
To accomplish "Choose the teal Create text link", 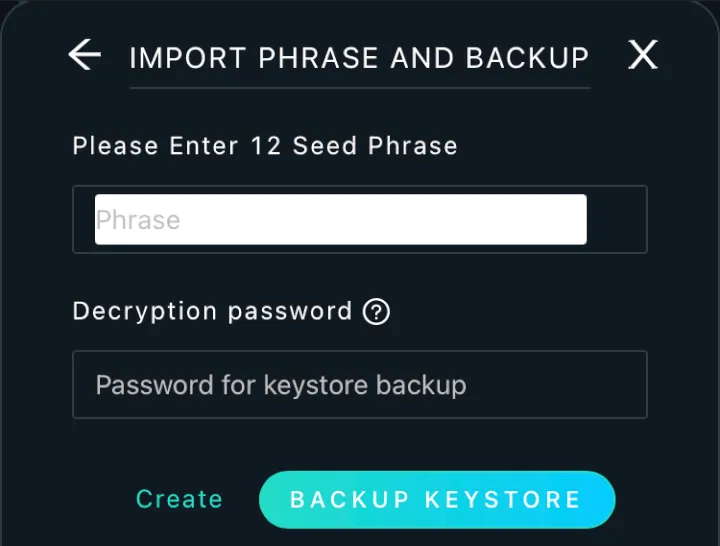I will click(179, 499).
